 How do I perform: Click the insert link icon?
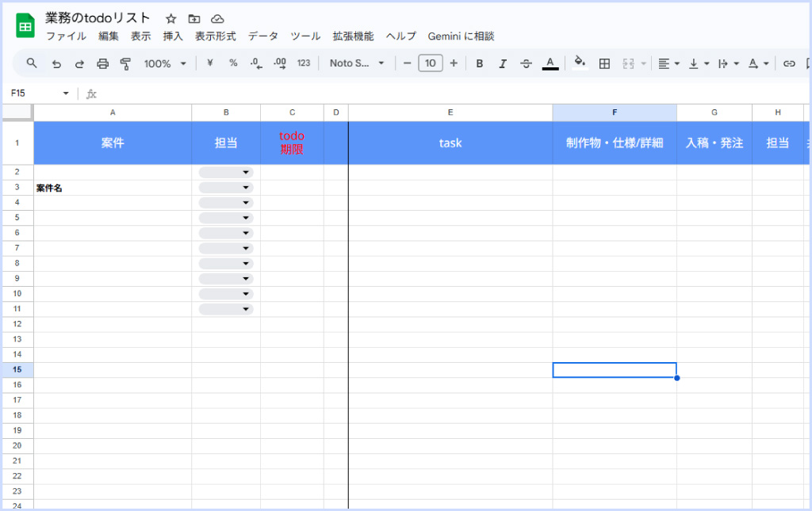[788, 63]
